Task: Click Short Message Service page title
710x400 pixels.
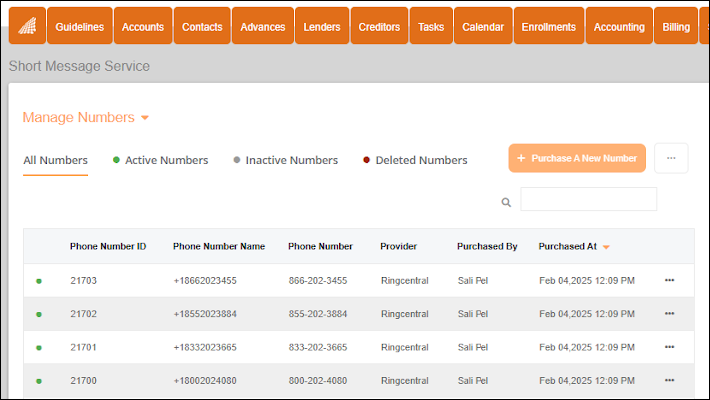Action: (x=79, y=66)
